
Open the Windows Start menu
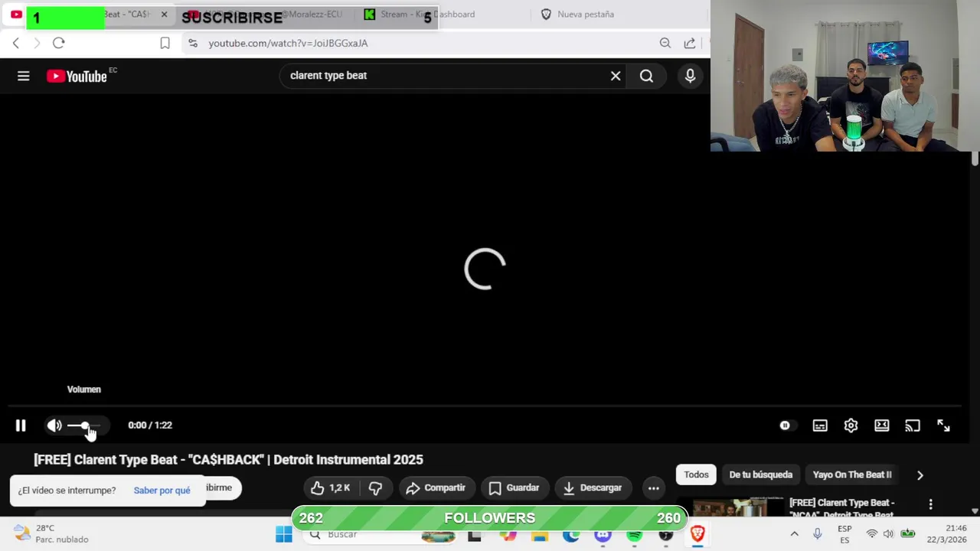[284, 534]
